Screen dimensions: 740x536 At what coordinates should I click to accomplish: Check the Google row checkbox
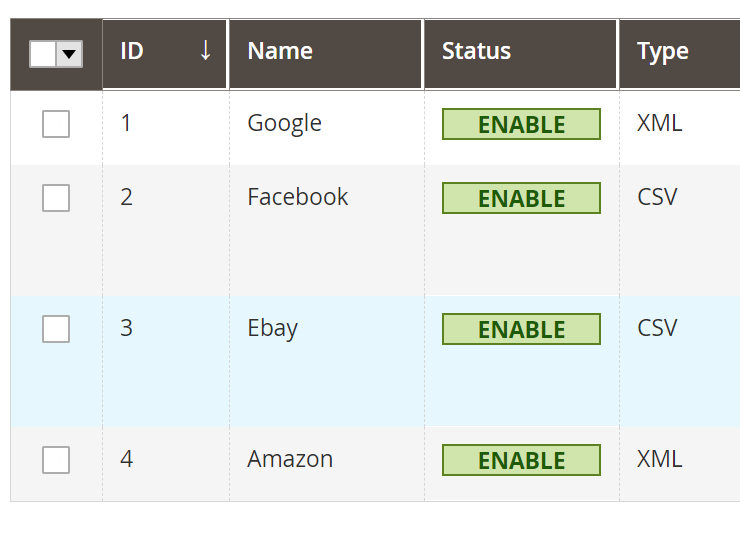[x=56, y=124]
